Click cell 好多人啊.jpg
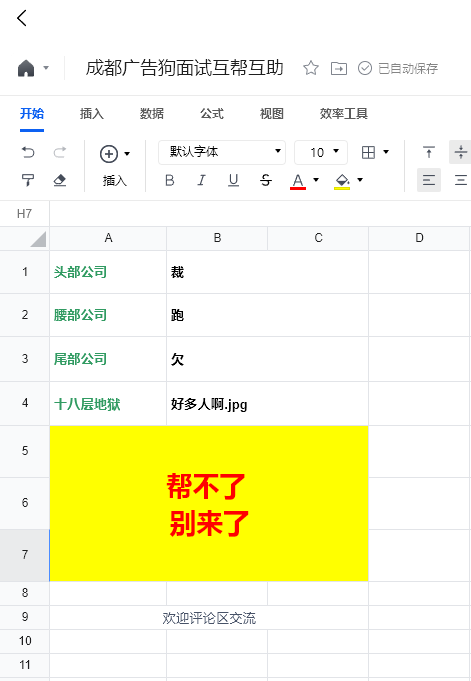 point(267,403)
